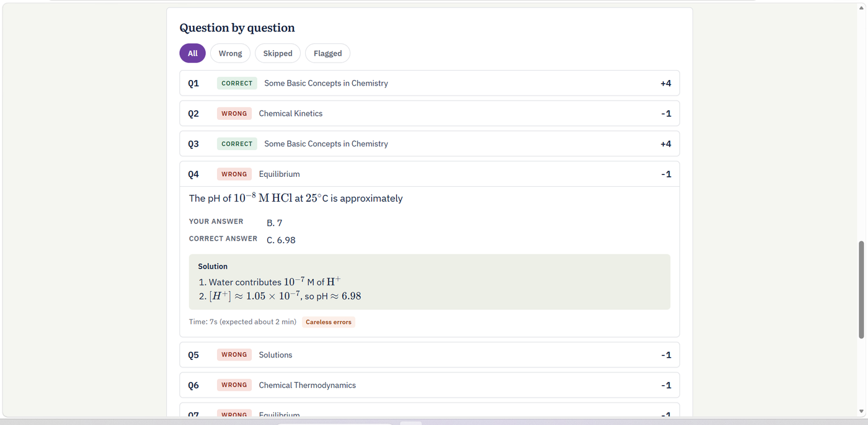Collapse the Q4 Equilibrium row
868x425 pixels.
pos(430,174)
